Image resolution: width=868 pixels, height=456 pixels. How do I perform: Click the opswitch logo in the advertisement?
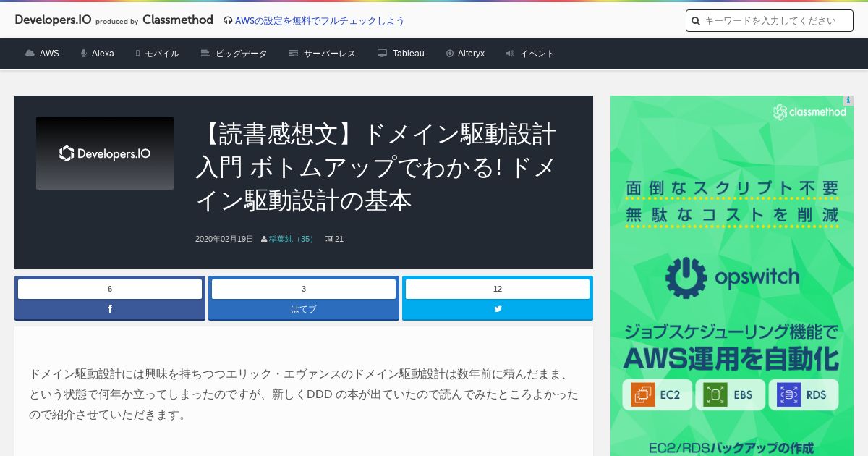[732, 277]
